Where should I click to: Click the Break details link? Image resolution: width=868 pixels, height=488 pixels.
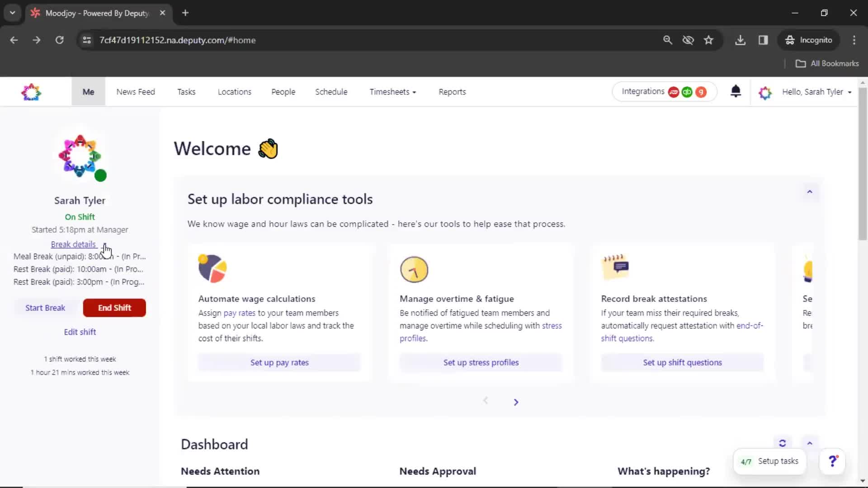click(x=73, y=244)
